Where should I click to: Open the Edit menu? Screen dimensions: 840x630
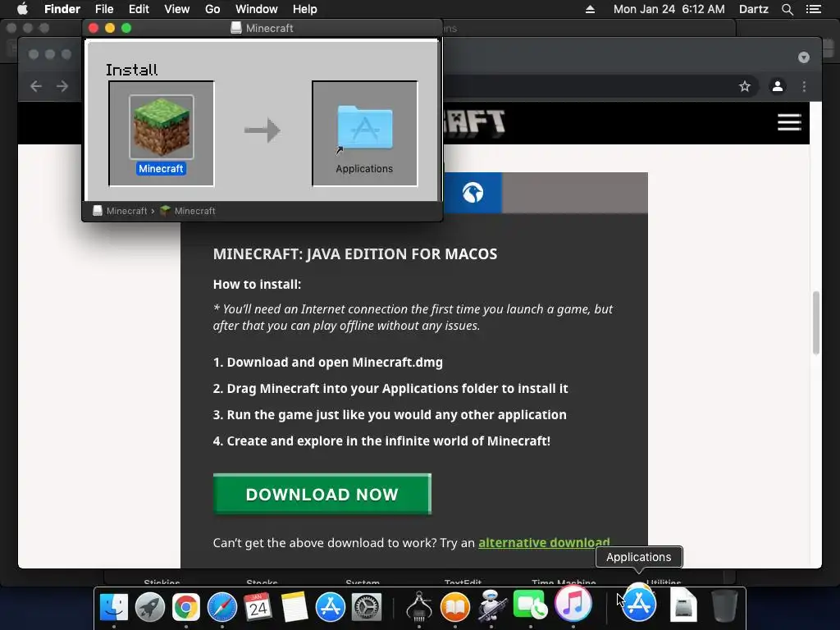tap(139, 9)
